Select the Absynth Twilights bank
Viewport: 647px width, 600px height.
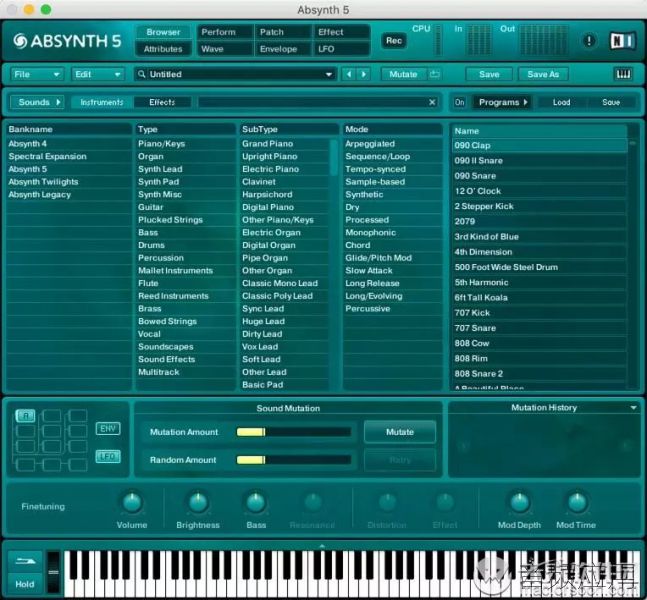coord(68,182)
